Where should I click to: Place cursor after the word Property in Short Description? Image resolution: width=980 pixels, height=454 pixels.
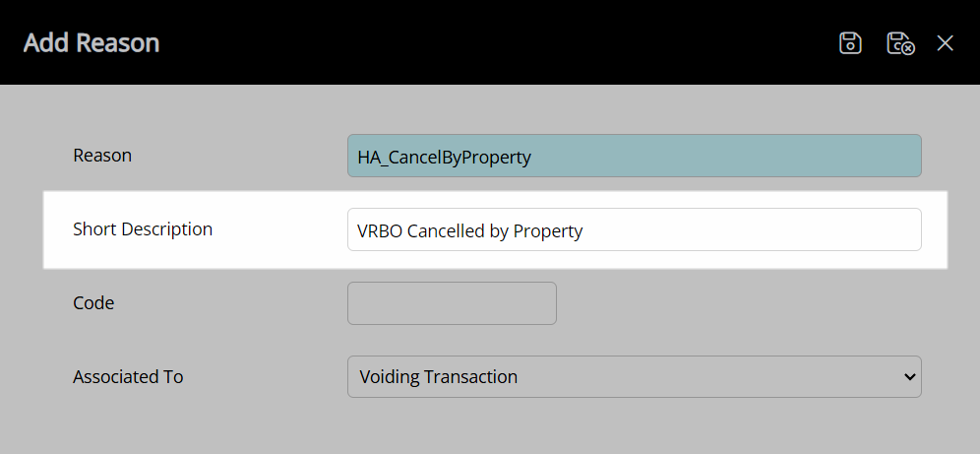(x=584, y=230)
